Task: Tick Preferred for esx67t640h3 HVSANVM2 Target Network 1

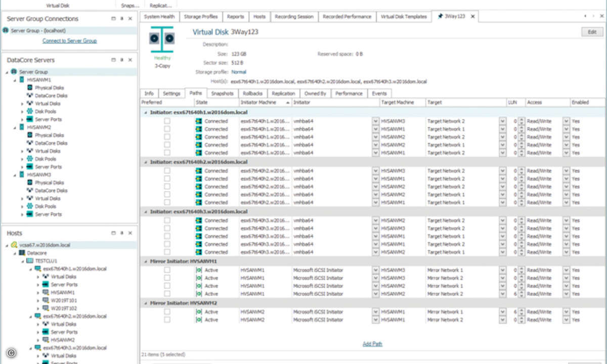Action: coord(167,252)
